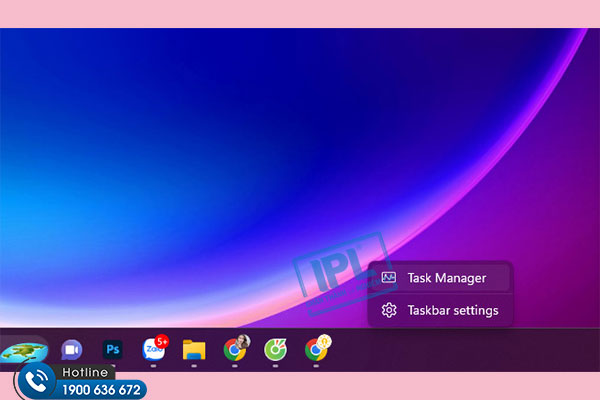Open Zalo with the 5+ badge

pyautogui.click(x=154, y=349)
